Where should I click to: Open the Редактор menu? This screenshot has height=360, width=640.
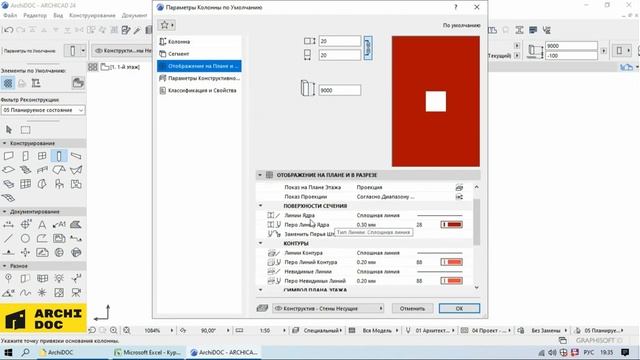point(35,16)
